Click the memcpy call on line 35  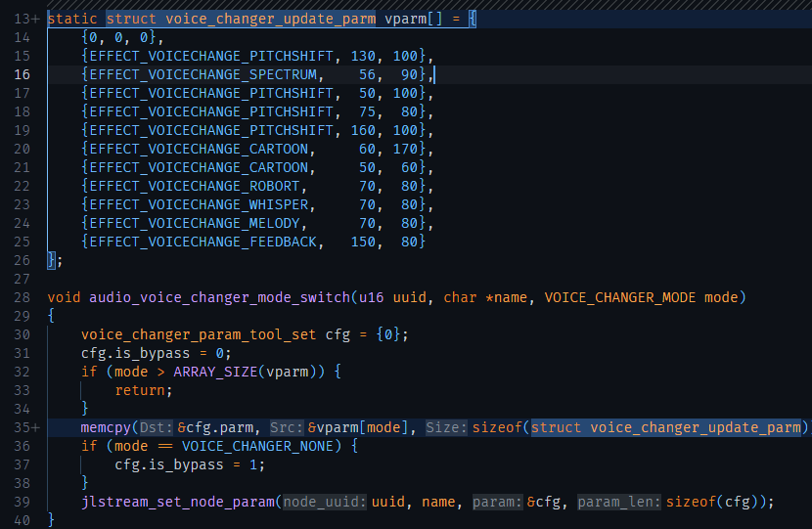[x=106, y=427]
